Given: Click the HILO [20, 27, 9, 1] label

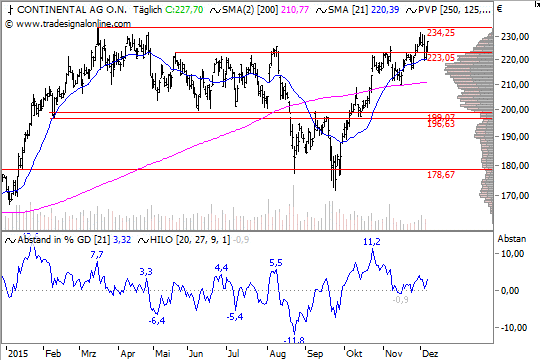Looking at the screenshot, I should (x=190, y=239).
